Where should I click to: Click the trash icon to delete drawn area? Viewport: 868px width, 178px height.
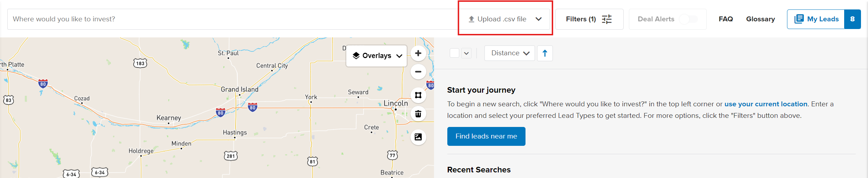click(418, 114)
